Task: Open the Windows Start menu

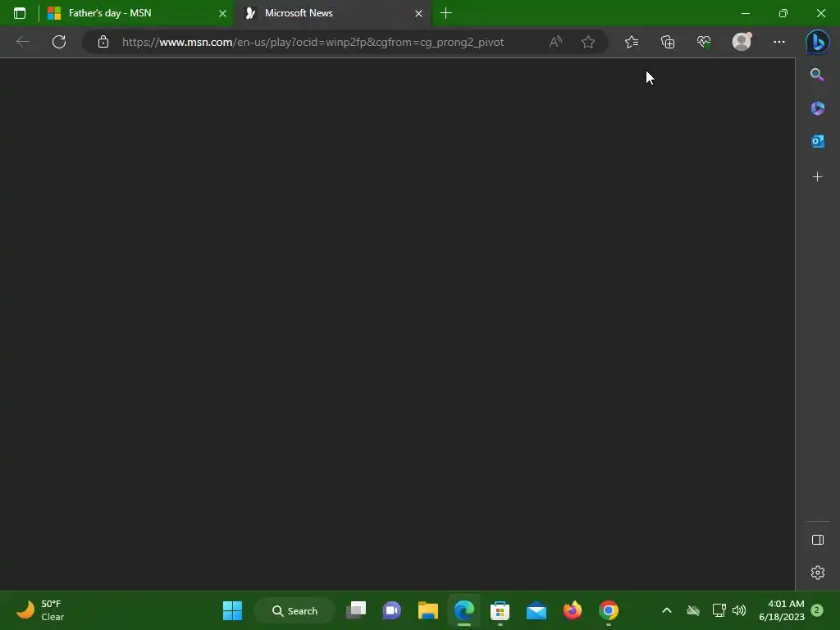Action: (x=232, y=610)
